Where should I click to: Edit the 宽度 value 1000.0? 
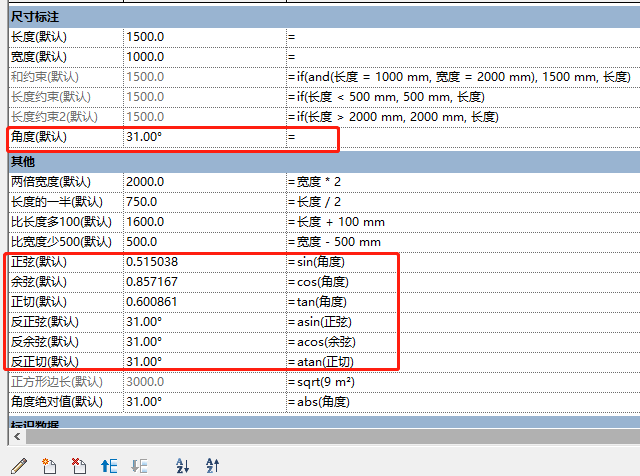pyautogui.click(x=145, y=57)
